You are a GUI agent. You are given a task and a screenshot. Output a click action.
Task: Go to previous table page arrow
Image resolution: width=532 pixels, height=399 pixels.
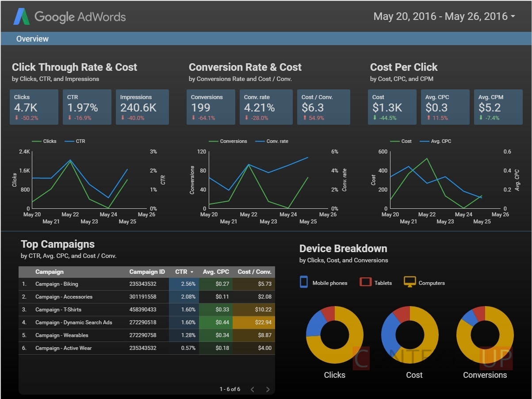252,389
